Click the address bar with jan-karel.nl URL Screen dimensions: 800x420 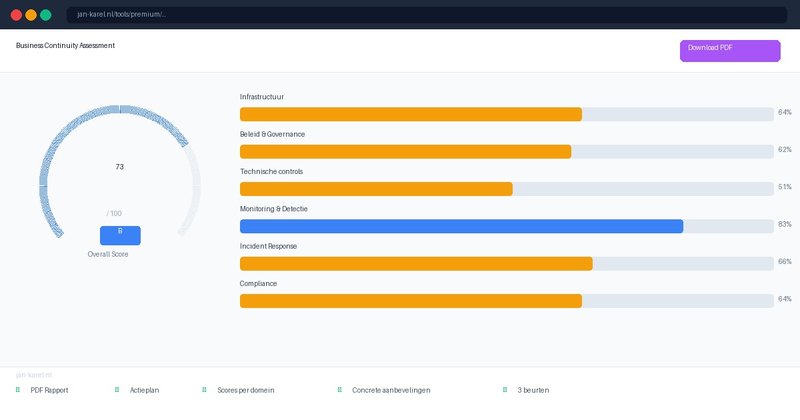point(429,15)
